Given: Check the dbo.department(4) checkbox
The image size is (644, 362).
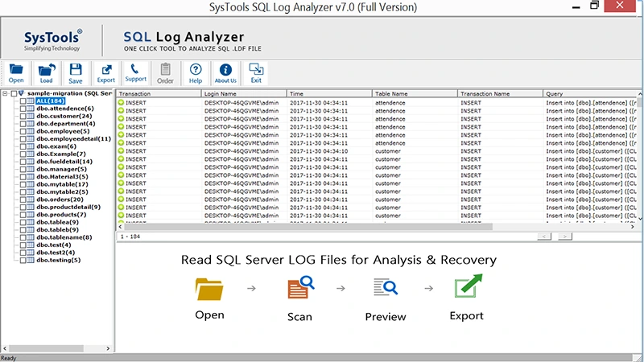Looking at the screenshot, I should click(23, 124).
